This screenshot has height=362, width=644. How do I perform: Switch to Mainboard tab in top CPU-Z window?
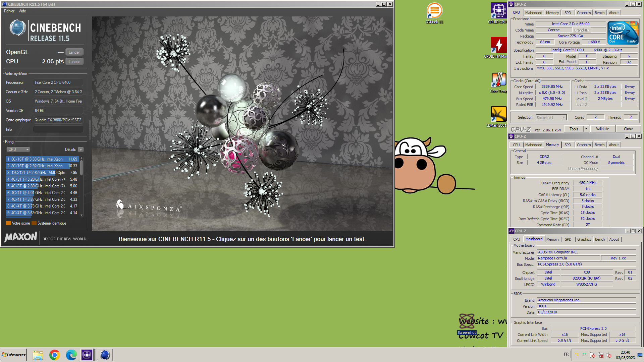534,13
